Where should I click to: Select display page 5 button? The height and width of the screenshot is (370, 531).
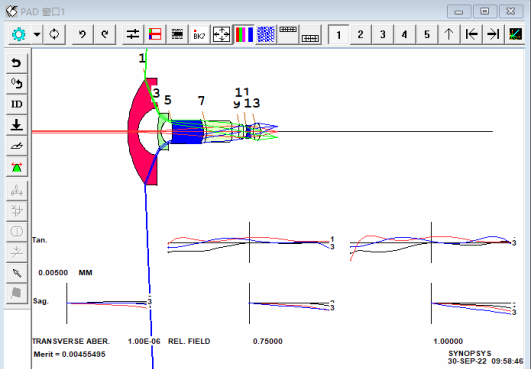[x=427, y=35]
